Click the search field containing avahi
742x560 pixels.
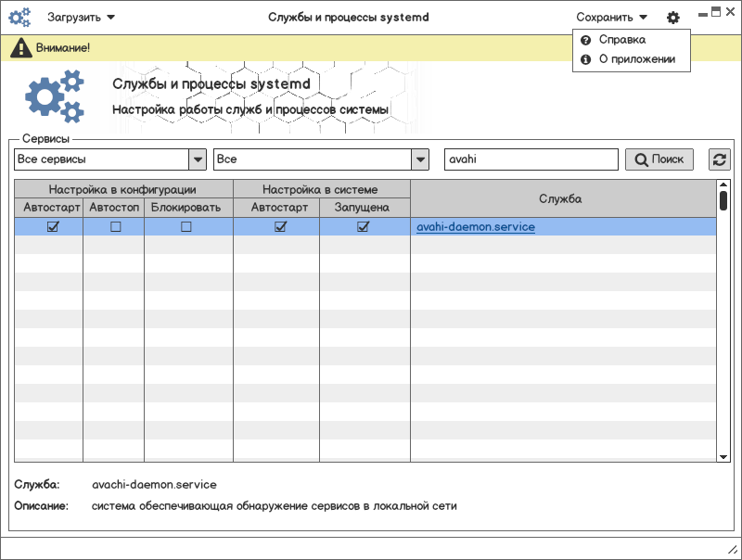tap(531, 159)
